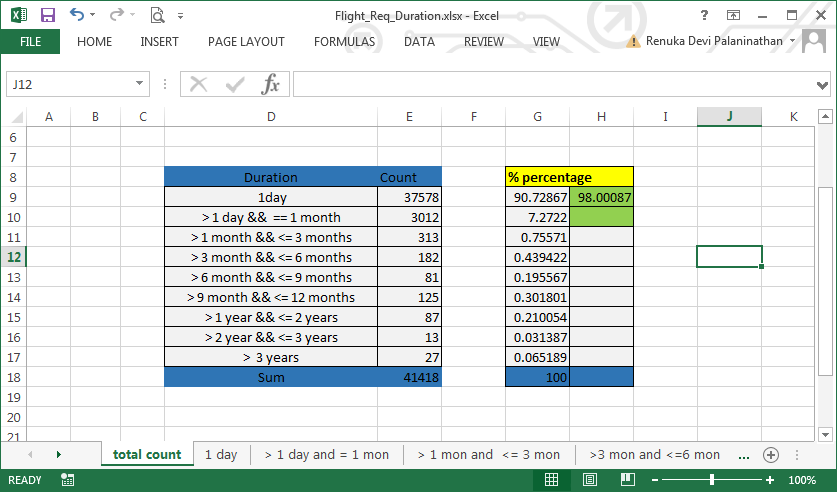Click the zoom slider handle
Viewport: 837px width, 492px height.
click(x=711, y=480)
